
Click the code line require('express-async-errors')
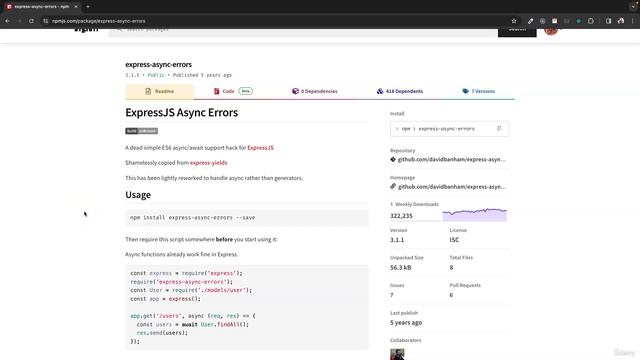[182, 282]
